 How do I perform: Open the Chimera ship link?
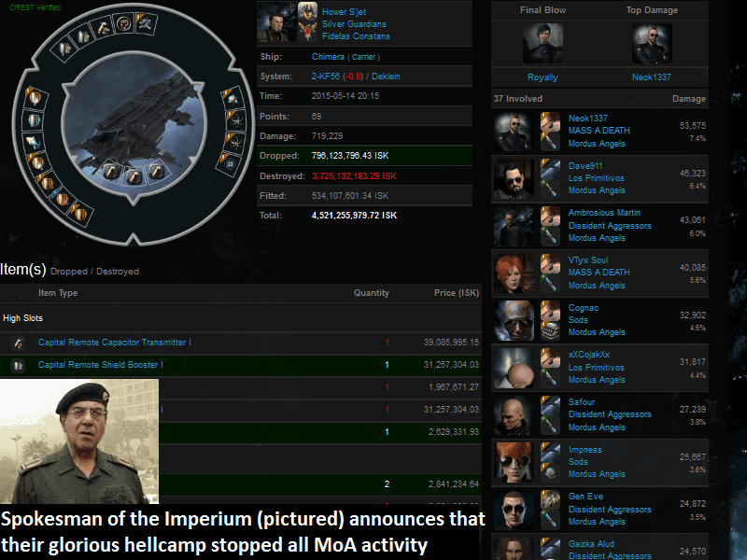coord(328,57)
